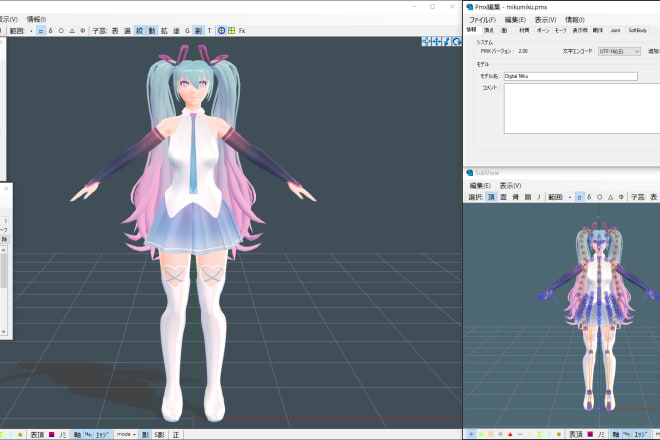This screenshot has width=660, height=440.
Task: Select lasso range mode in main view toolbar
Action: coord(51,31)
